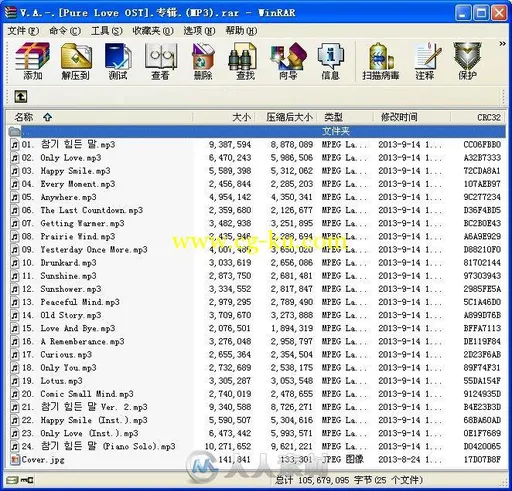The image size is (512, 491).
Task: Click the Add (添加) toolbar icon
Action: pos(32,61)
